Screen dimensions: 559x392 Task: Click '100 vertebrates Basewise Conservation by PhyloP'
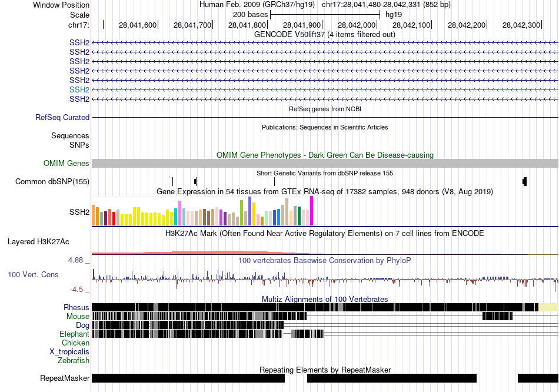pos(324,261)
